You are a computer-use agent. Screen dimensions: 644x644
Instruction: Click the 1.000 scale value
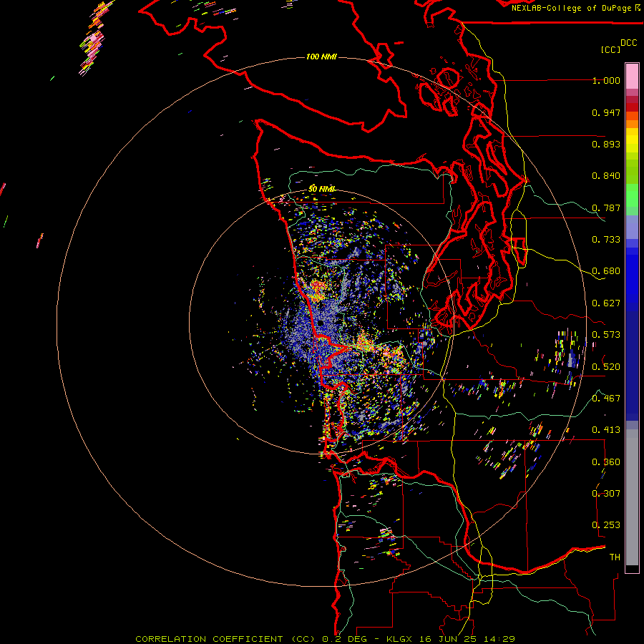tap(606, 80)
